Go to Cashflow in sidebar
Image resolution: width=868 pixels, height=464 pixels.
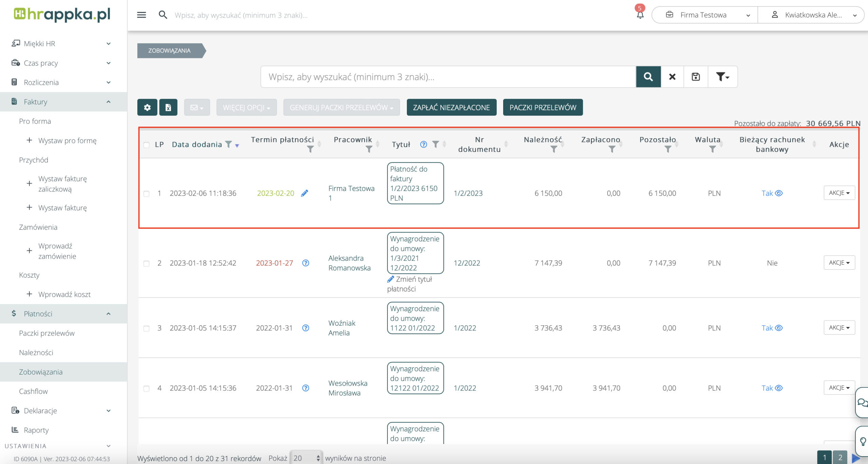[x=33, y=391]
